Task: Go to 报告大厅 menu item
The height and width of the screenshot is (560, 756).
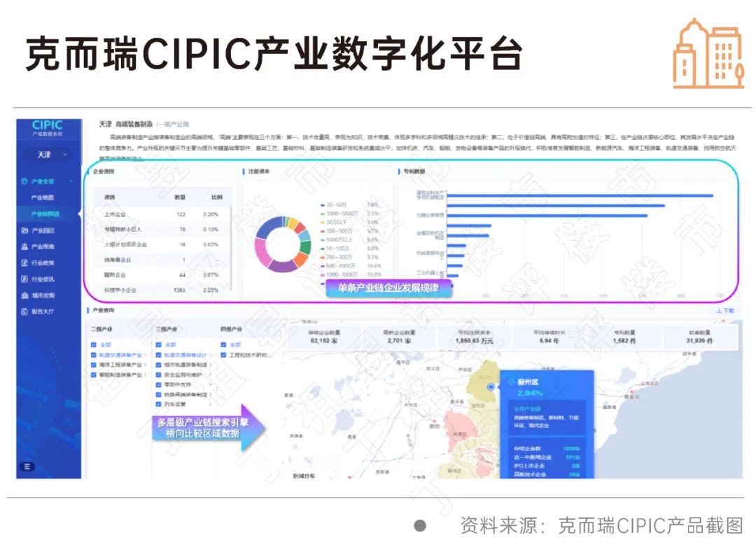Action: coord(43,311)
